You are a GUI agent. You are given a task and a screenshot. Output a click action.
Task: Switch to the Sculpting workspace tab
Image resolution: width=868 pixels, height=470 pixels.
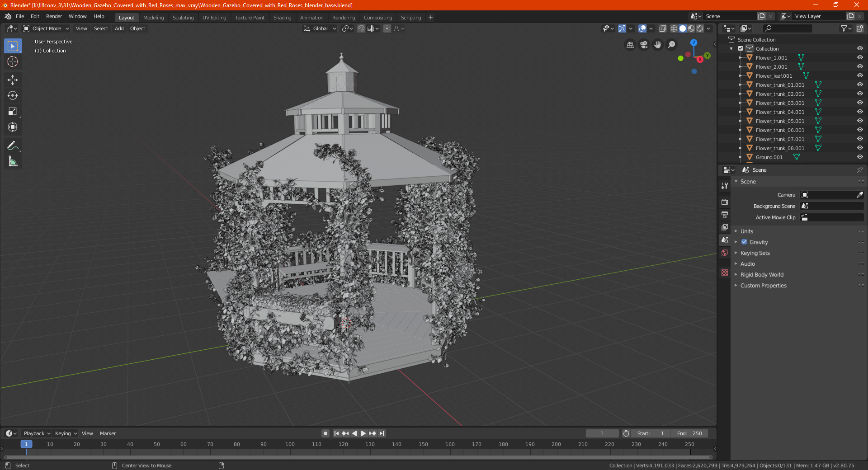click(x=183, y=18)
